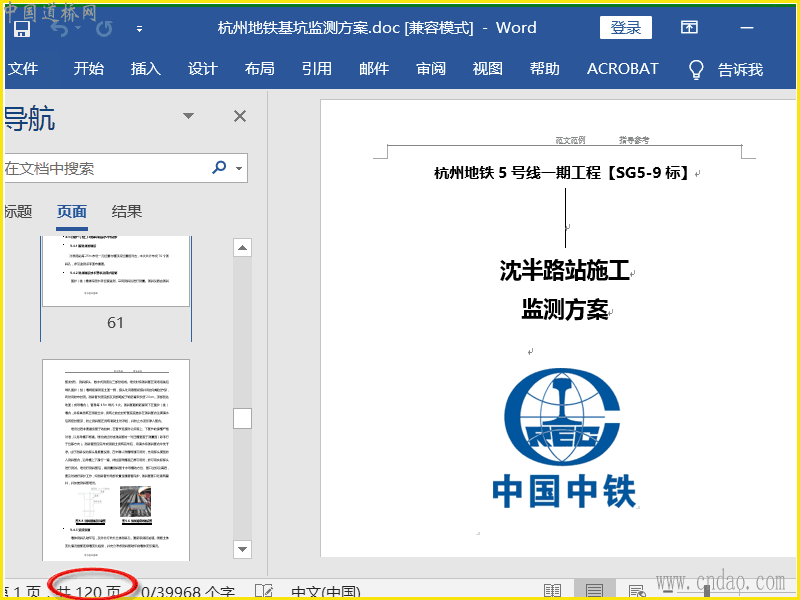Click the 共 120 页 page count
Viewport: 800px width, 600px height.
89,592
